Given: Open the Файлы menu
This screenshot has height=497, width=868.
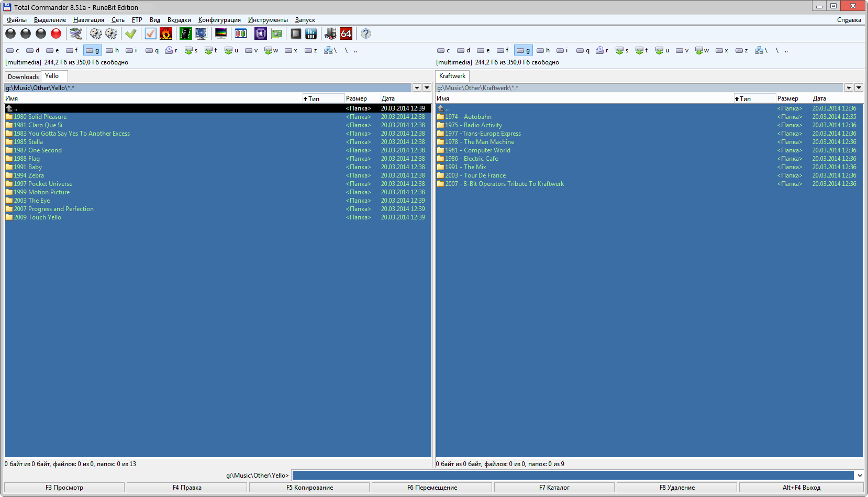Looking at the screenshot, I should (17, 20).
